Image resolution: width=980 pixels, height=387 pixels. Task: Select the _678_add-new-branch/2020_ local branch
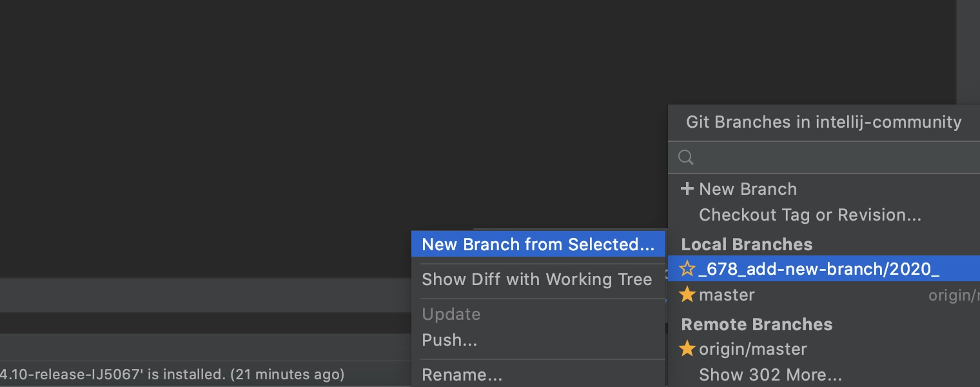pos(824,269)
